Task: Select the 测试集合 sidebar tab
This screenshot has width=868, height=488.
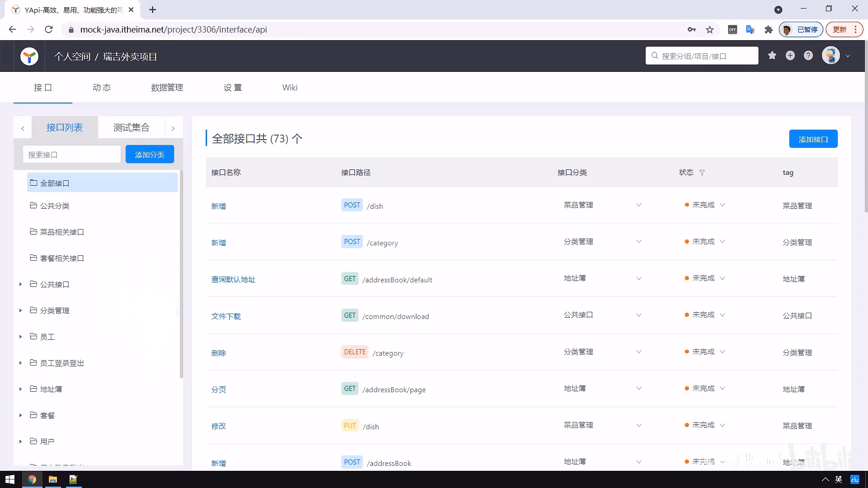Action: click(x=131, y=127)
